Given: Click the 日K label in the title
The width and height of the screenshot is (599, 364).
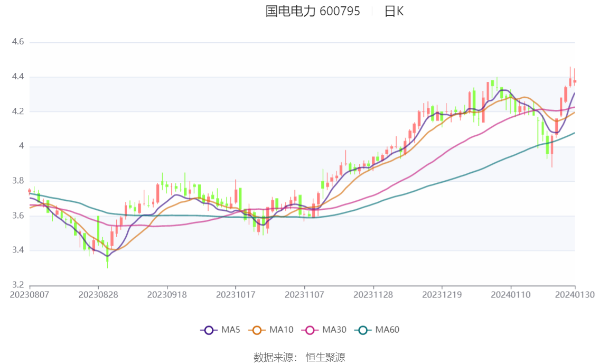Looking at the screenshot, I should pyautogui.click(x=394, y=11).
